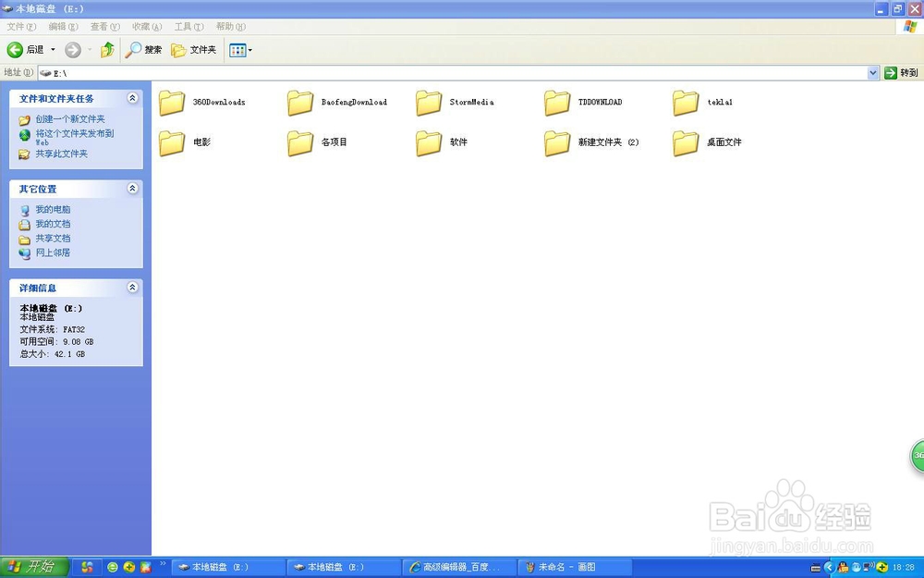Click 创建一个新文件夹 link
The image size is (924, 578).
pos(69,119)
